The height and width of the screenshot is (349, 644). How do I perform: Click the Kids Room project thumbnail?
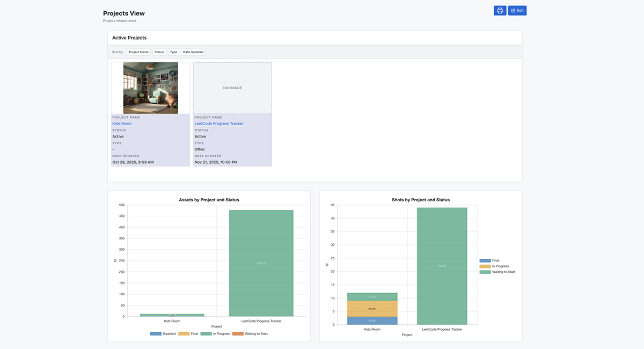[x=150, y=87]
